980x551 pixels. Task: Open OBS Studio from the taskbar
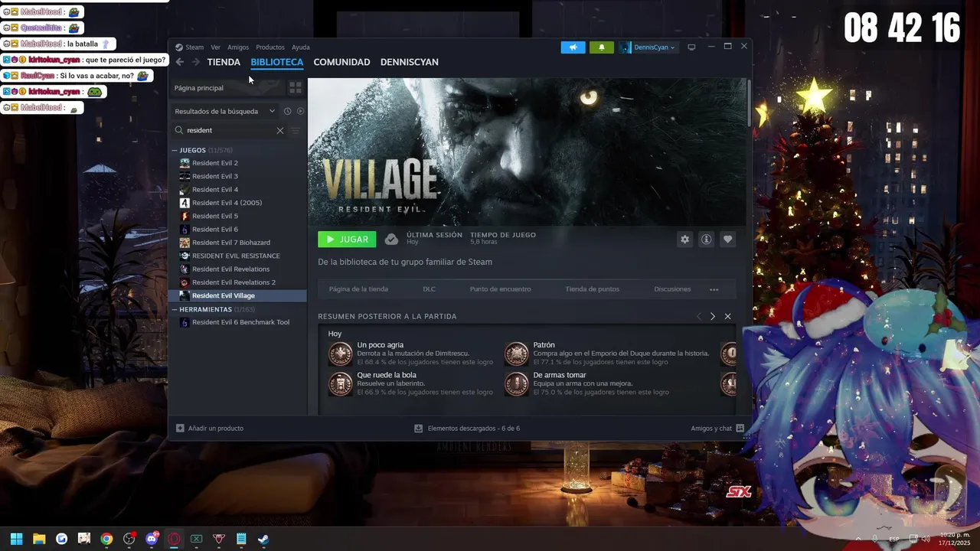point(129,539)
